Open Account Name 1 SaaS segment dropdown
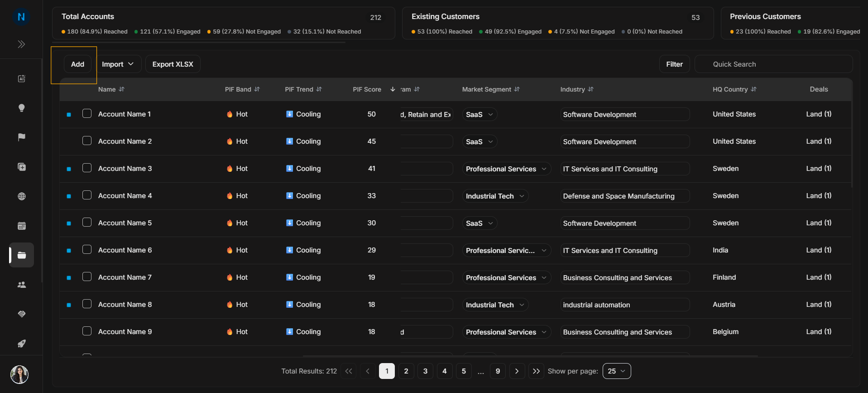The height and width of the screenshot is (393, 868). point(480,115)
